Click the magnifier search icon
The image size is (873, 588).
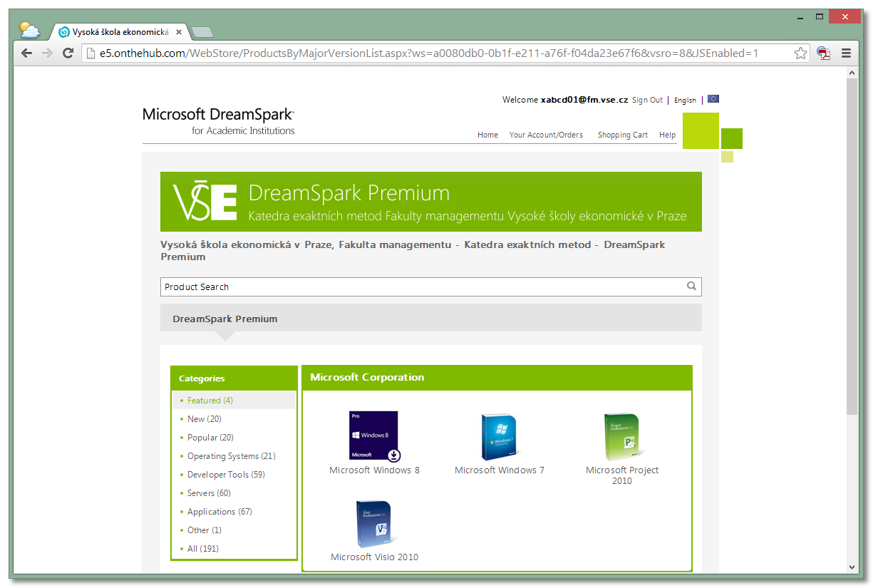[x=691, y=286]
